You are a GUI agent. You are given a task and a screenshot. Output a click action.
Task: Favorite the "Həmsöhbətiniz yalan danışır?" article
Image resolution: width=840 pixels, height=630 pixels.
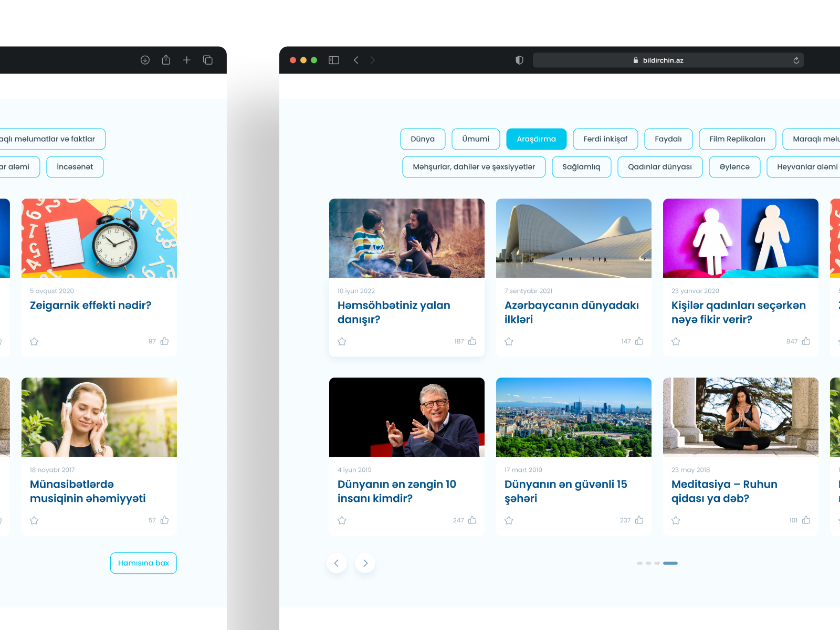pos(342,341)
